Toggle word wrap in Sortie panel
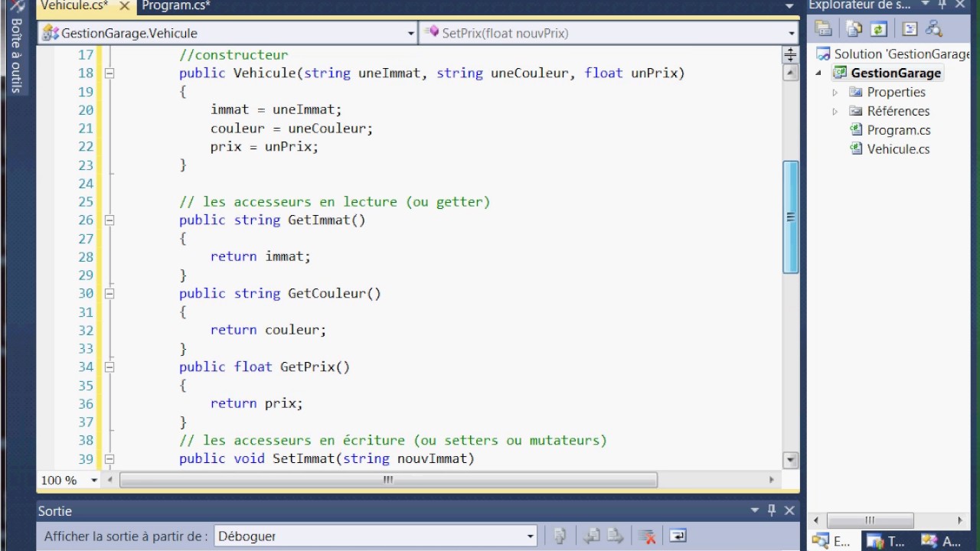980x551 pixels. pos(678,536)
